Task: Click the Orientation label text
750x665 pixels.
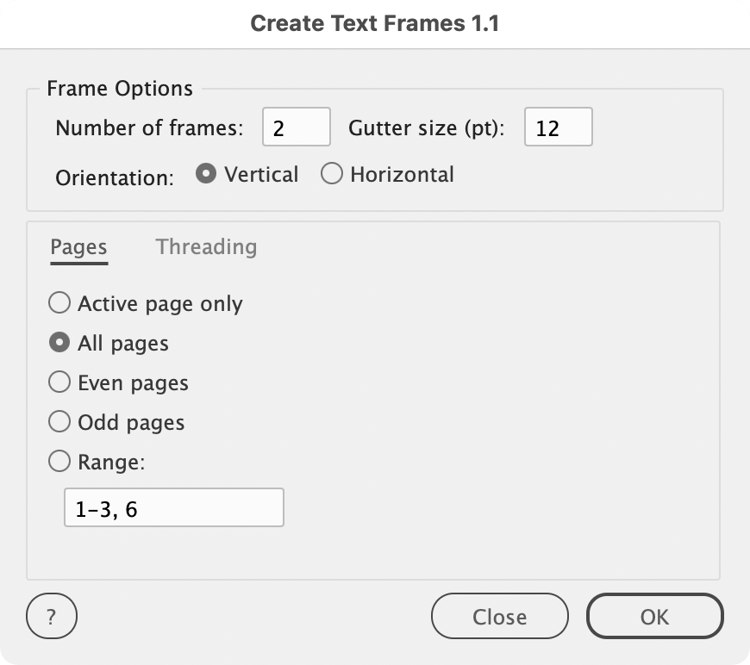Action: (115, 178)
